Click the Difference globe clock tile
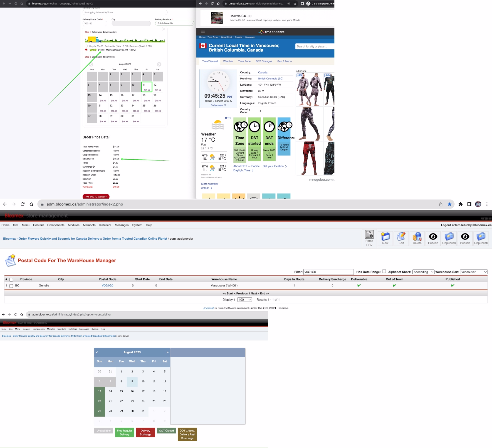The width and height of the screenshot is (492, 448). click(284, 136)
